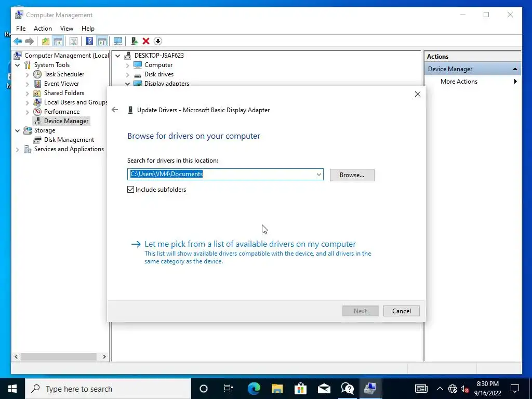Open File Explorer from the taskbar
This screenshot has width=532, height=399.
coord(277,389)
